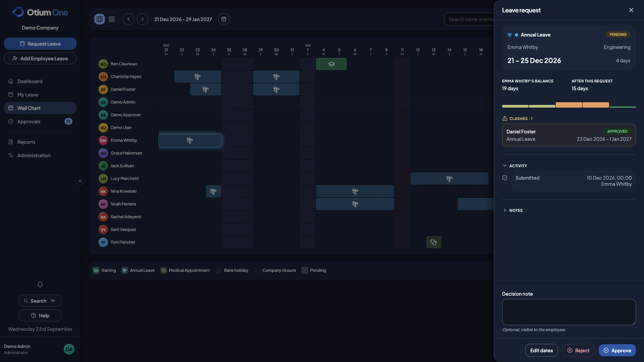Collapse the Activity section

click(x=515, y=166)
